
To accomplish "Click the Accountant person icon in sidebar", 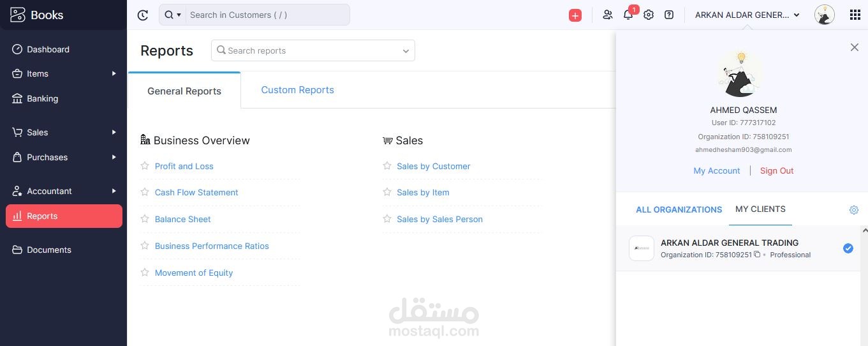I will [17, 191].
